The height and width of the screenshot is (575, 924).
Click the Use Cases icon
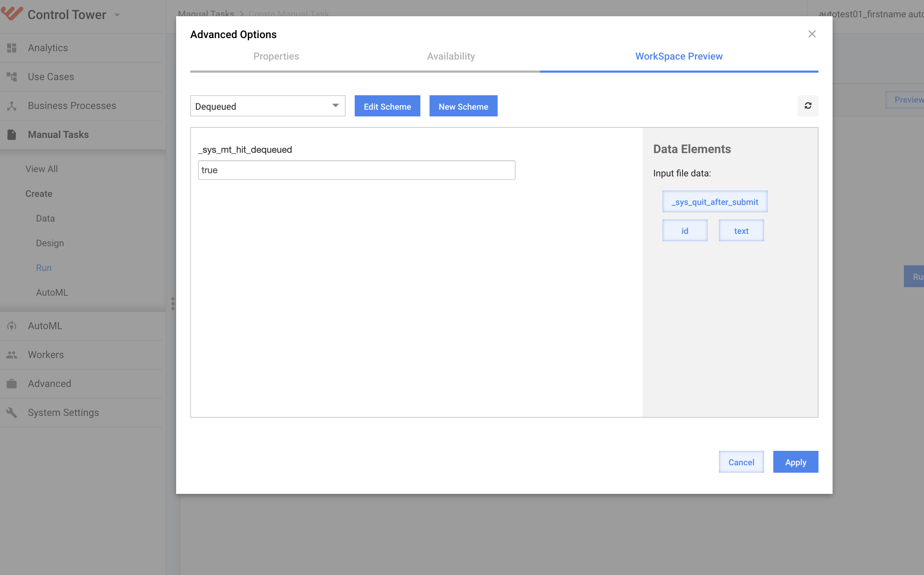pyautogui.click(x=12, y=77)
